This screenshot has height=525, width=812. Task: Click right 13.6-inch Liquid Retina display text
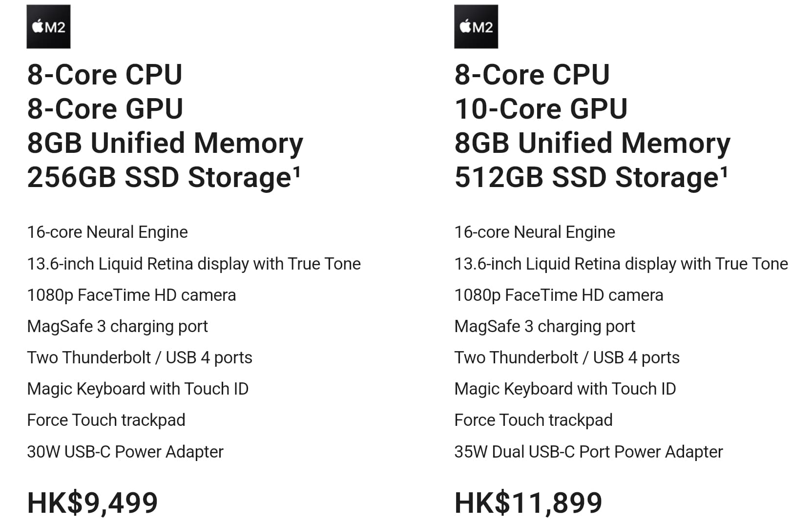pyautogui.click(x=621, y=264)
